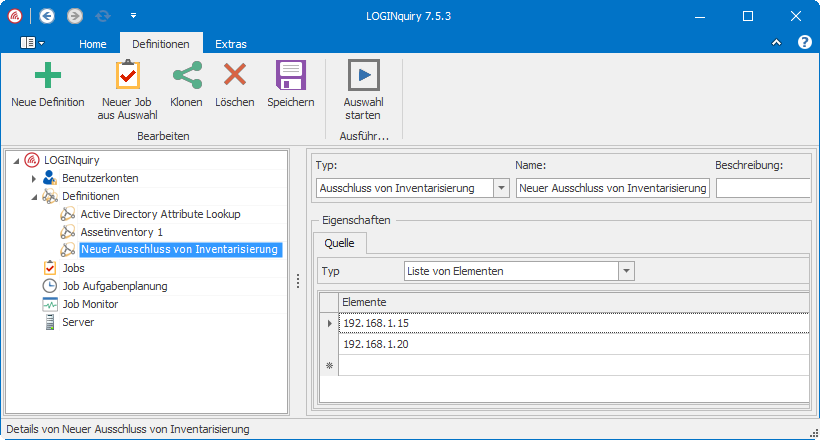Open the Extras ribbon tab

click(231, 44)
